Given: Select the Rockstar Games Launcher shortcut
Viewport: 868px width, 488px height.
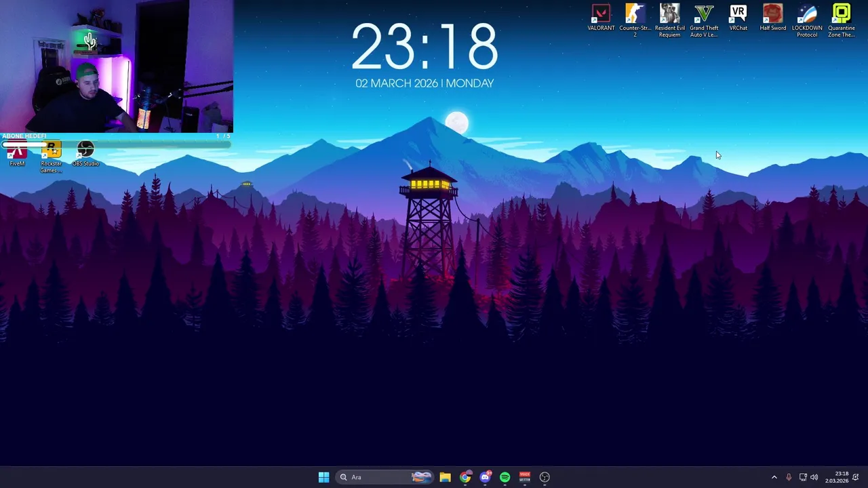Looking at the screenshot, I should 52,157.
